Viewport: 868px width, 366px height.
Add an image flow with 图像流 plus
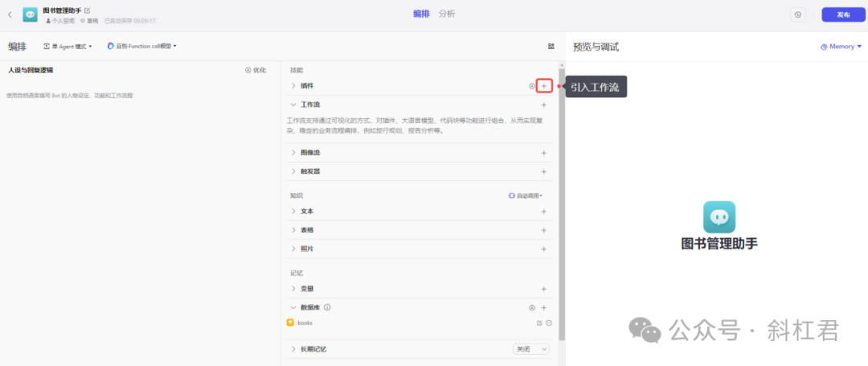pos(543,153)
